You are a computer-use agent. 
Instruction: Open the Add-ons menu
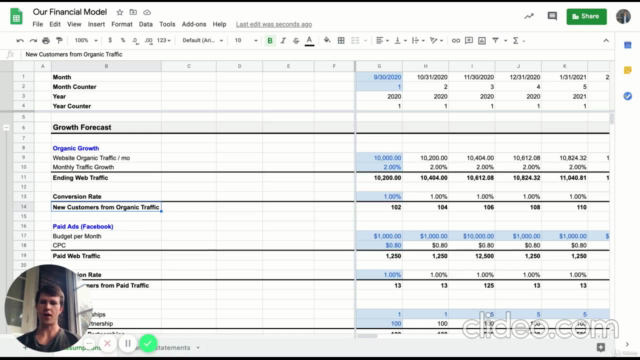194,24
